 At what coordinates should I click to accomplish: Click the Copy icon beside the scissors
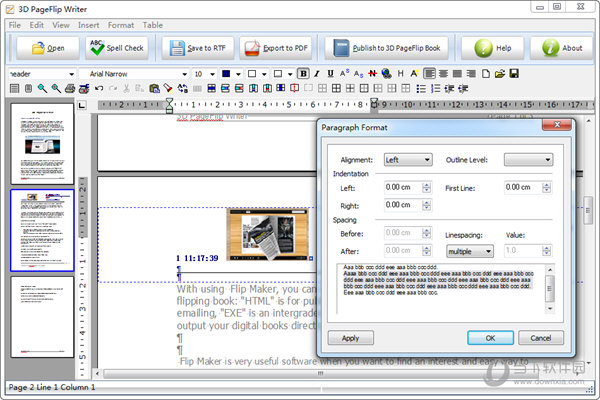[x=140, y=89]
